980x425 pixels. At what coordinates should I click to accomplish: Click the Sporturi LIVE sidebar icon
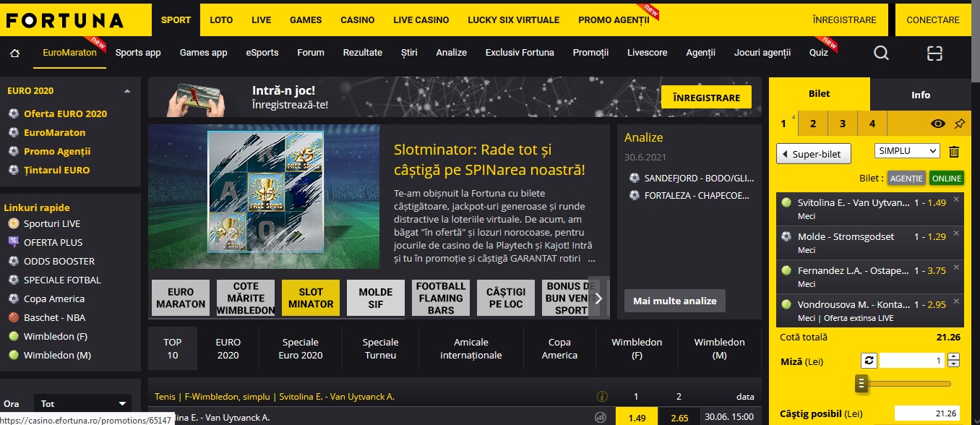(13, 223)
